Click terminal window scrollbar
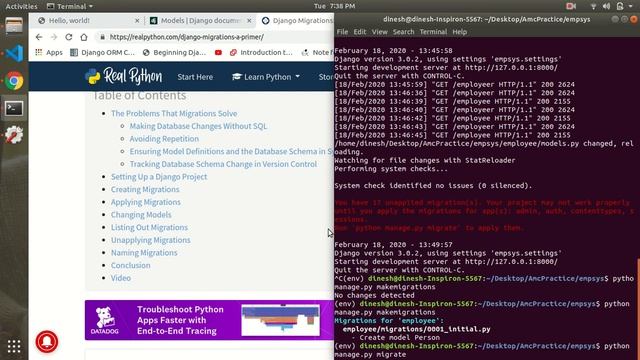 point(638,308)
